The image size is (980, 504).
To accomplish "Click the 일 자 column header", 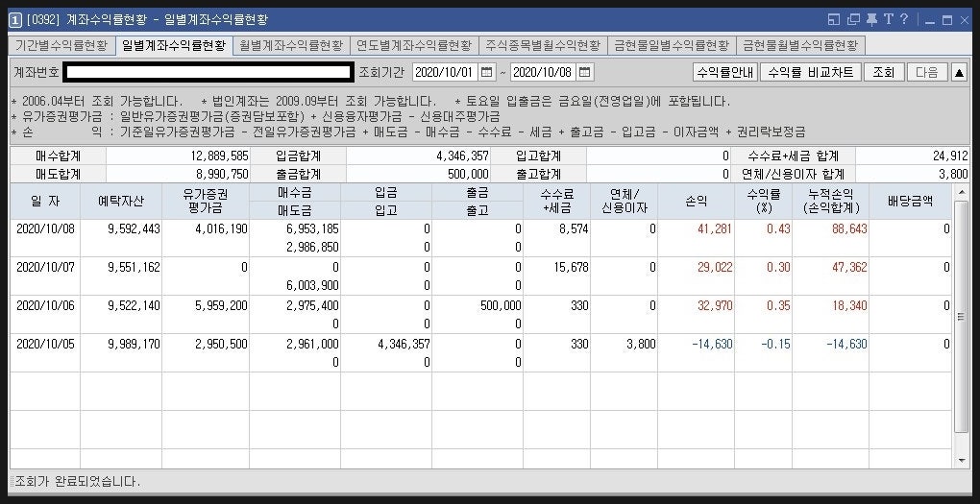I will pyautogui.click(x=45, y=201).
